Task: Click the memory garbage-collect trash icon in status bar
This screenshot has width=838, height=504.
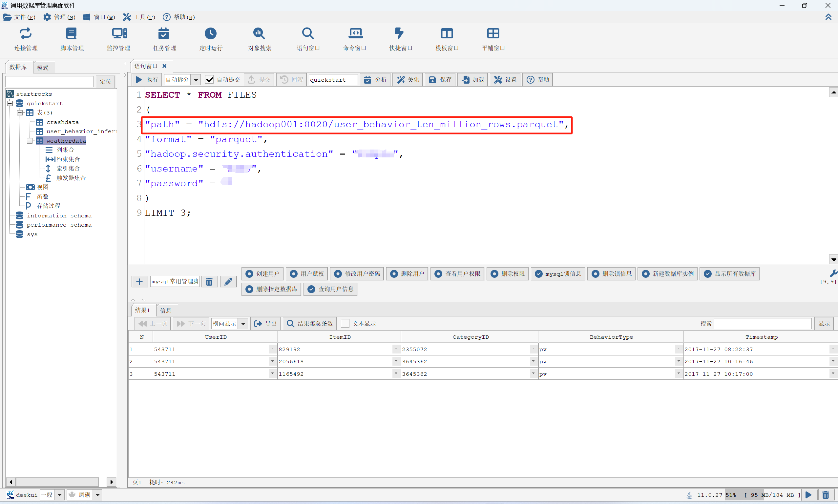Action: pyautogui.click(x=826, y=495)
